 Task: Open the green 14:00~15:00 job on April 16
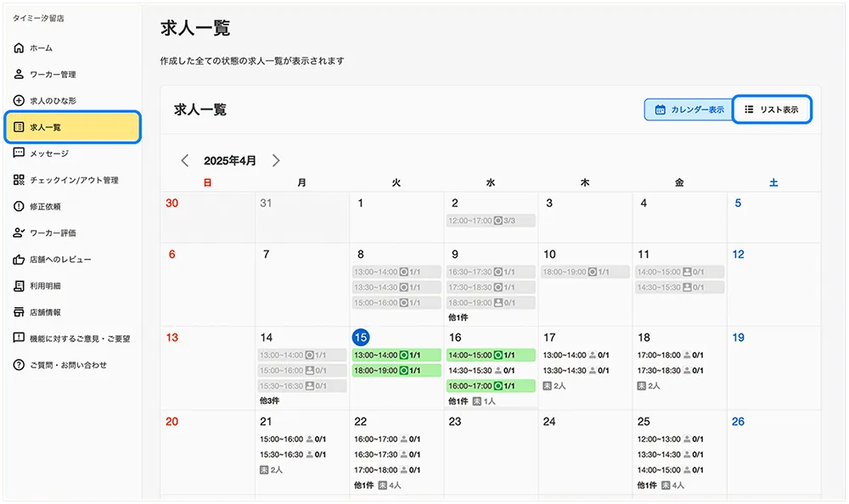point(490,355)
